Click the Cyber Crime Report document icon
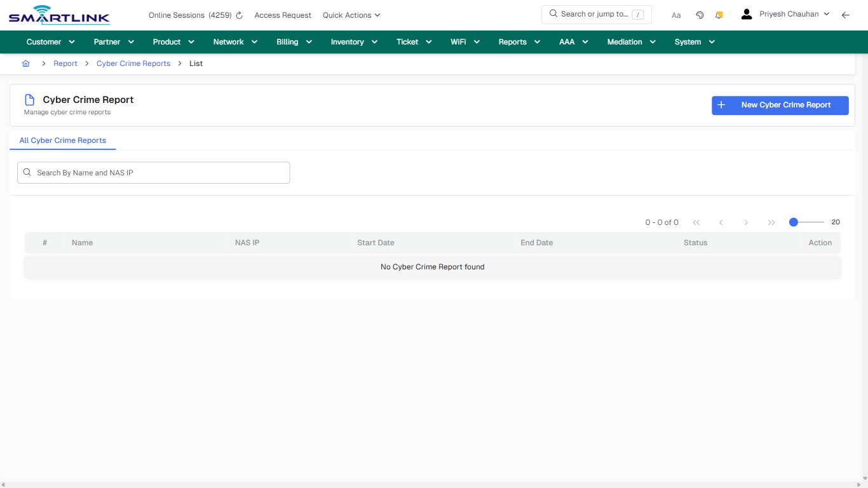 tap(29, 99)
